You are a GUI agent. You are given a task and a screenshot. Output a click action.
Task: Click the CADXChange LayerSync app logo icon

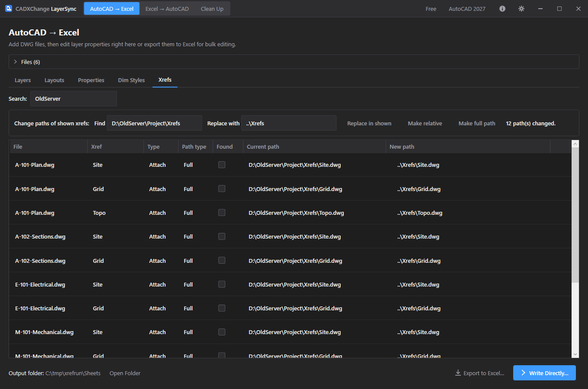(9, 9)
